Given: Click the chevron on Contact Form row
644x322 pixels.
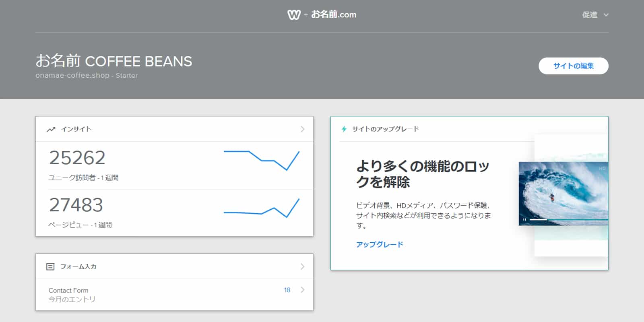Looking at the screenshot, I should 303,290.
